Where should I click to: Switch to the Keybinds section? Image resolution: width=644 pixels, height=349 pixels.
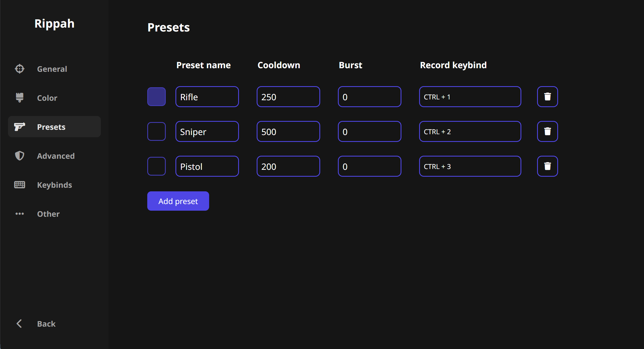(x=54, y=185)
